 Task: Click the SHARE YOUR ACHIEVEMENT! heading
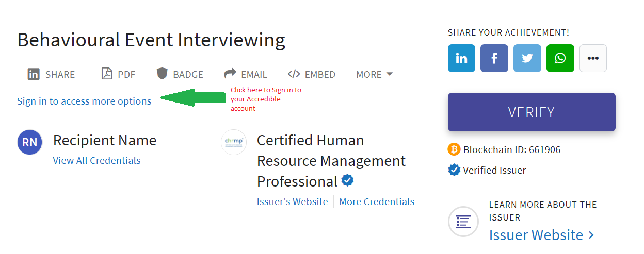(509, 32)
